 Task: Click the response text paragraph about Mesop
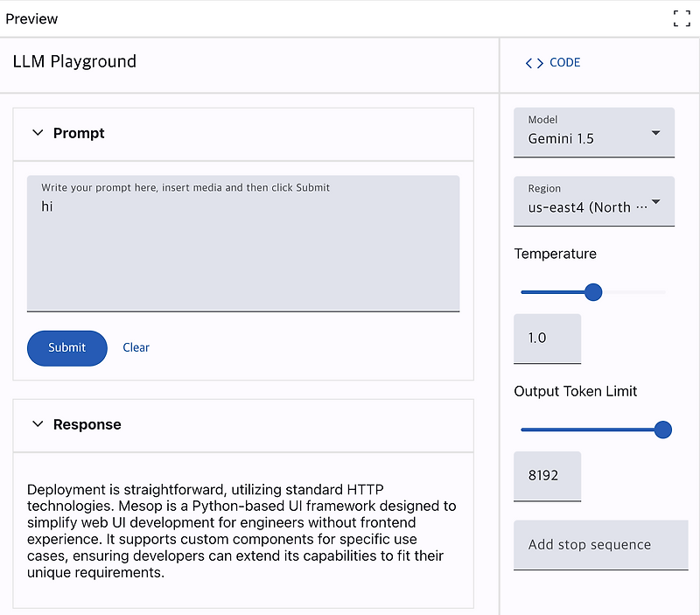241,531
